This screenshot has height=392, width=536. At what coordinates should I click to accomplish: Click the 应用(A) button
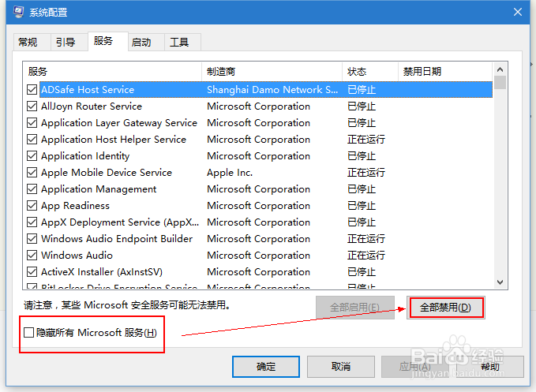tap(415, 367)
